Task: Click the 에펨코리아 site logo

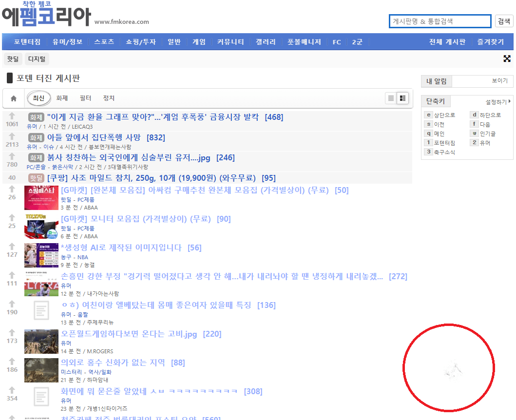Action: 46,17
